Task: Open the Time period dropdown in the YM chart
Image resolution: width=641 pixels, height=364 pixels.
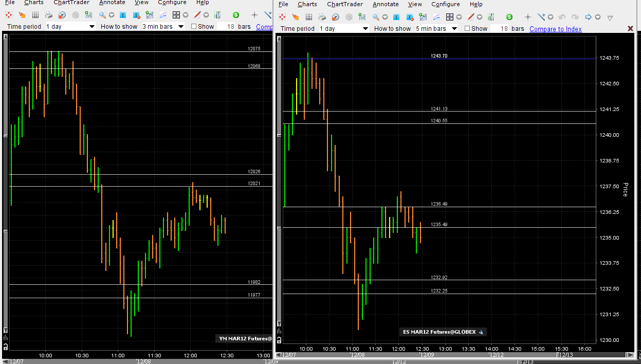Action: click(70, 26)
